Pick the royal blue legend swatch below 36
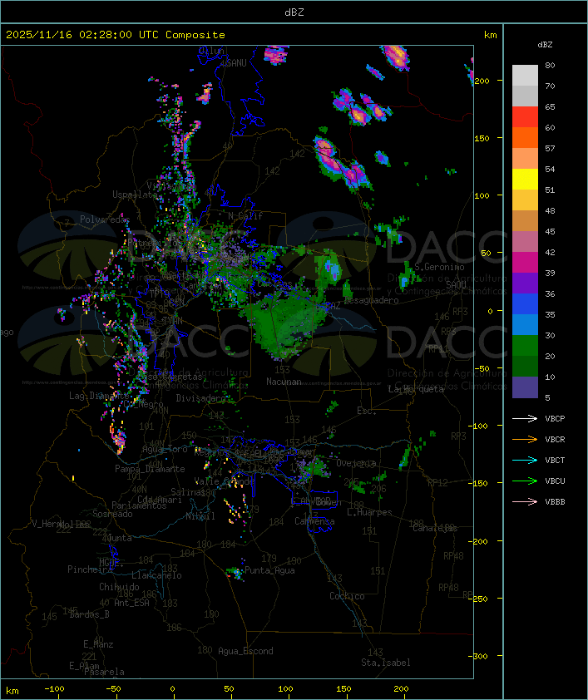 (x=525, y=304)
